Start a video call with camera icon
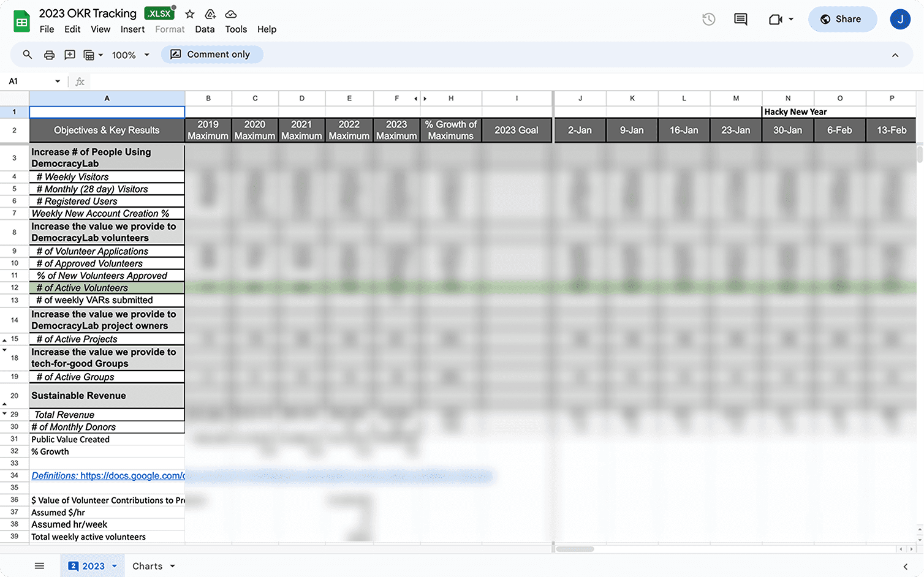Image resolution: width=924 pixels, height=577 pixels. click(x=776, y=19)
